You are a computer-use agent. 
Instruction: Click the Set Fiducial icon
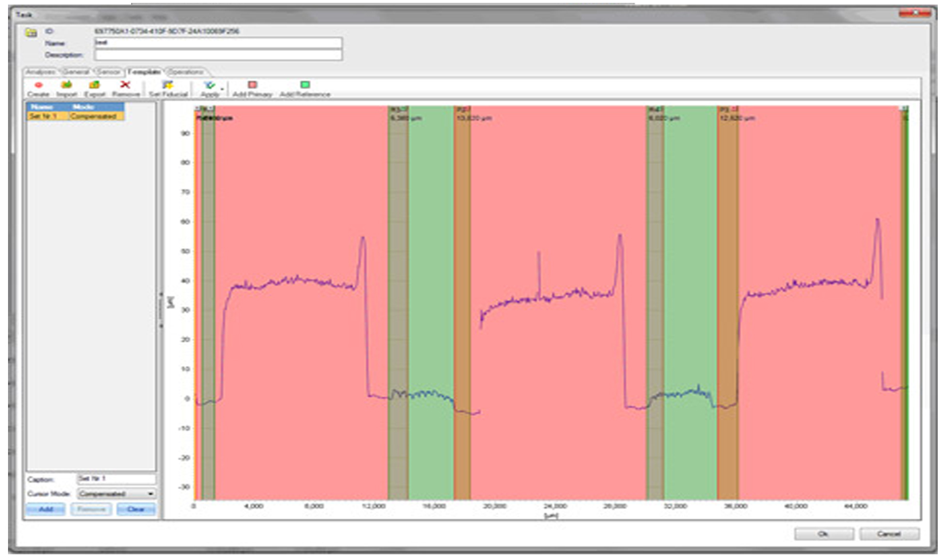[x=168, y=85]
